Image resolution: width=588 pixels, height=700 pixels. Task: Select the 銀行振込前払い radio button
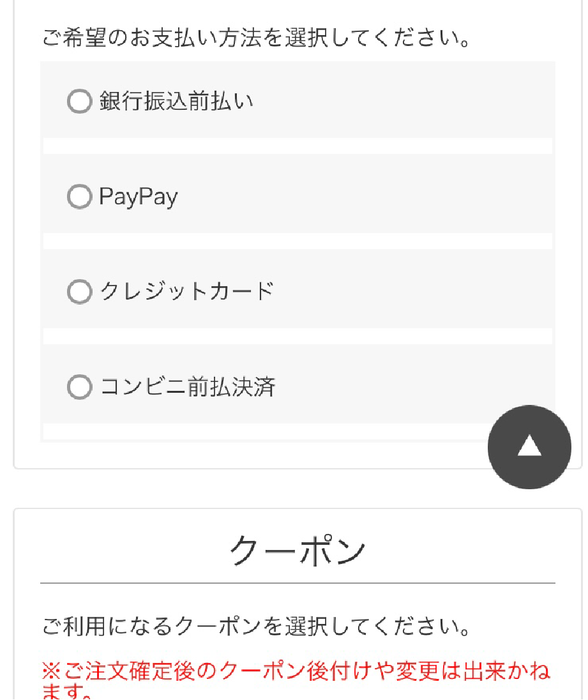tap(79, 102)
